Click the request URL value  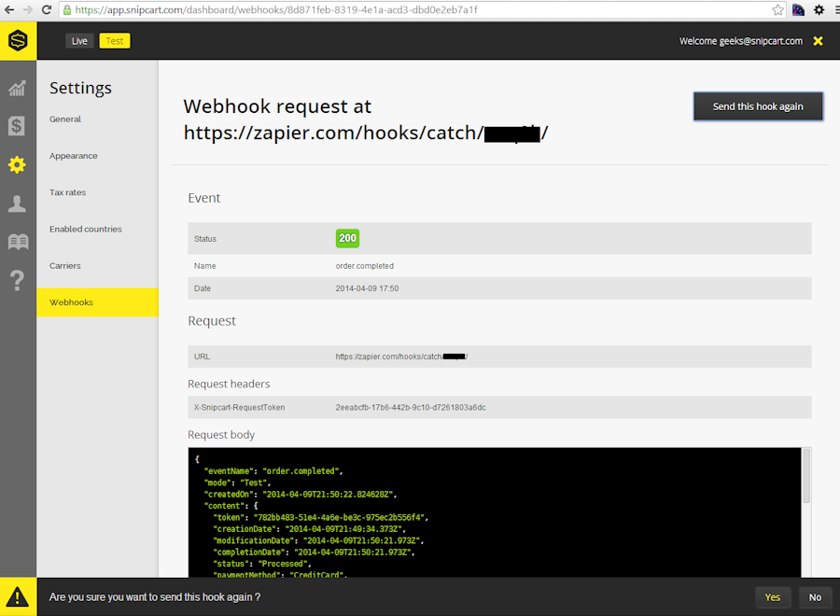(x=401, y=357)
